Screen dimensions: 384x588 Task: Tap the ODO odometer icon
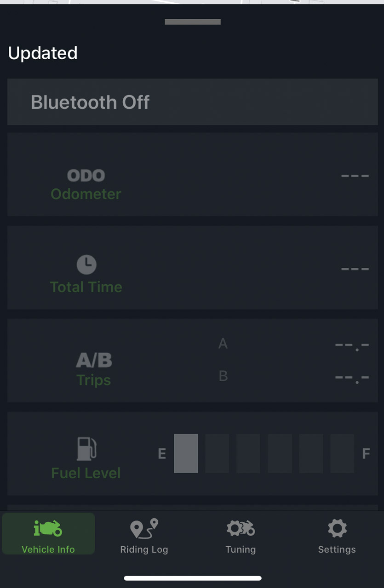click(x=86, y=175)
